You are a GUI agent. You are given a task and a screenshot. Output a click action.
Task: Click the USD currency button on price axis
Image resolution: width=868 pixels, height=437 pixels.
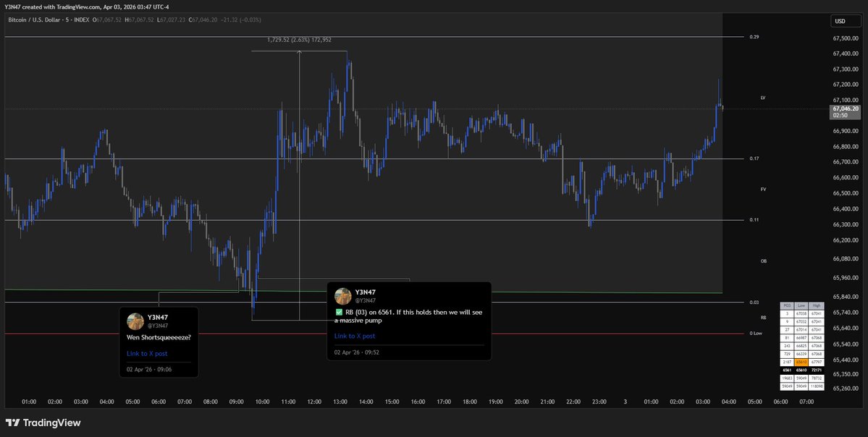coord(840,21)
